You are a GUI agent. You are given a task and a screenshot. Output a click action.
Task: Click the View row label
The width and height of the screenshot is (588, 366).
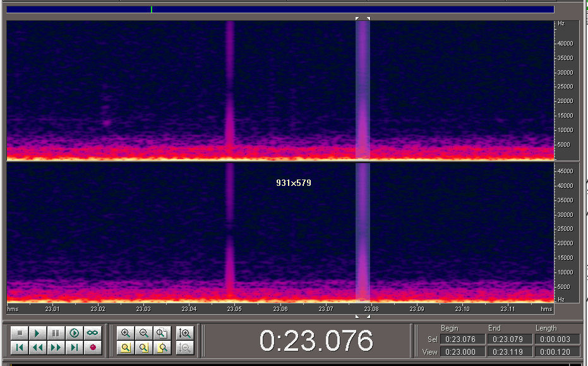point(429,352)
